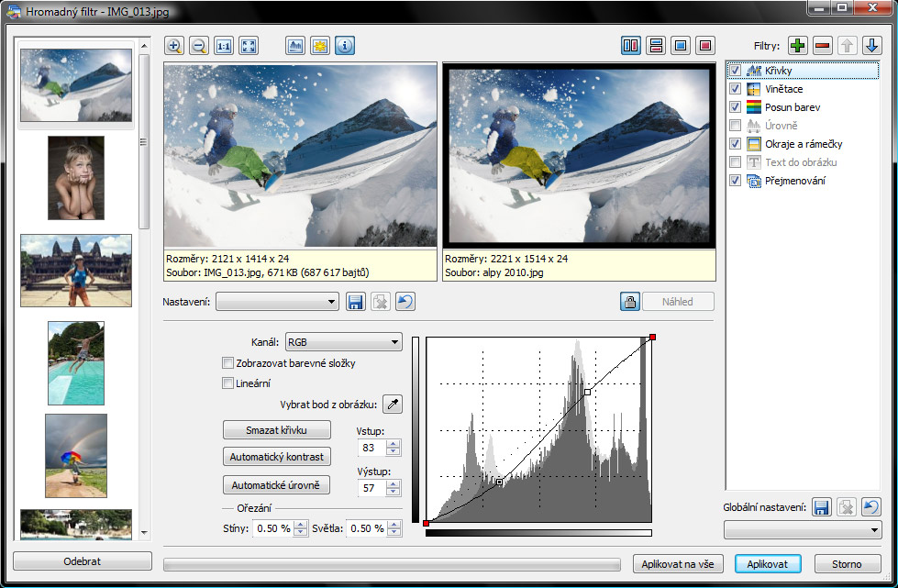The width and height of the screenshot is (898, 588).
Task: Toggle the preview lock icon
Action: [630, 302]
